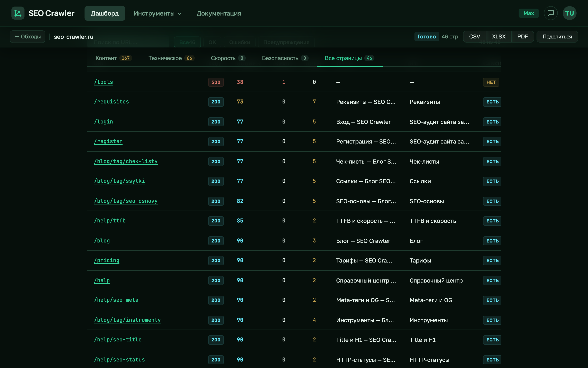588x368 pixels.
Task: Click the score 38 in /tools row
Action: point(240,82)
